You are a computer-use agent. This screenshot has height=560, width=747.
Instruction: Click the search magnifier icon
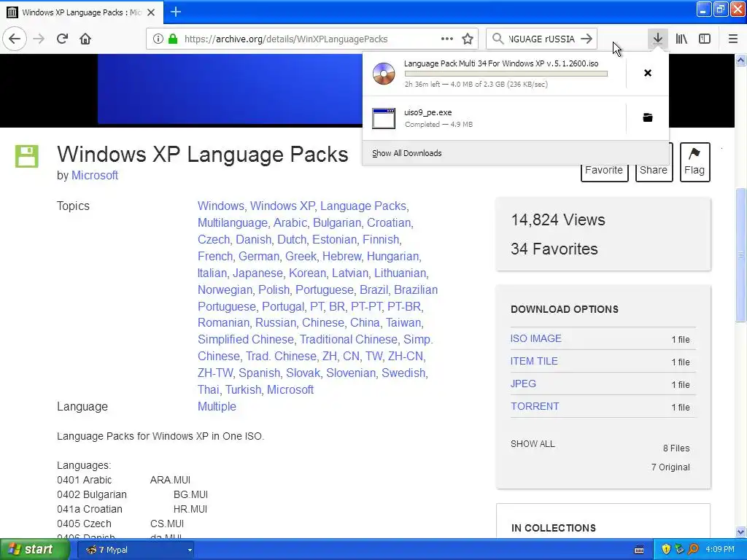(x=498, y=39)
